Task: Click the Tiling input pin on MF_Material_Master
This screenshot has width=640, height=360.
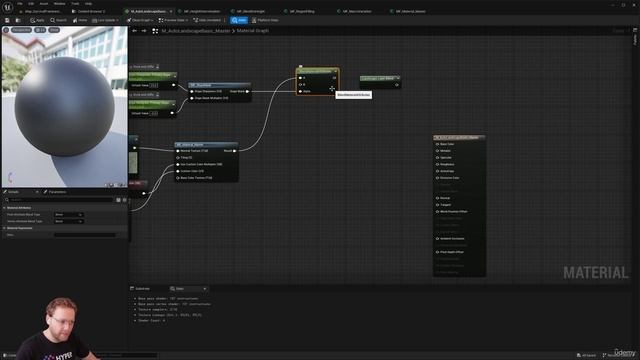Action: [178, 158]
